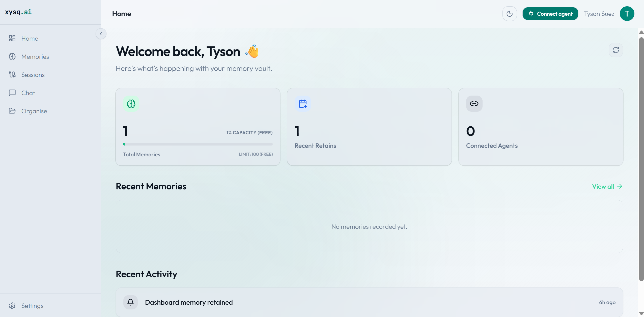Toggle dark mode with the moon icon

point(509,14)
